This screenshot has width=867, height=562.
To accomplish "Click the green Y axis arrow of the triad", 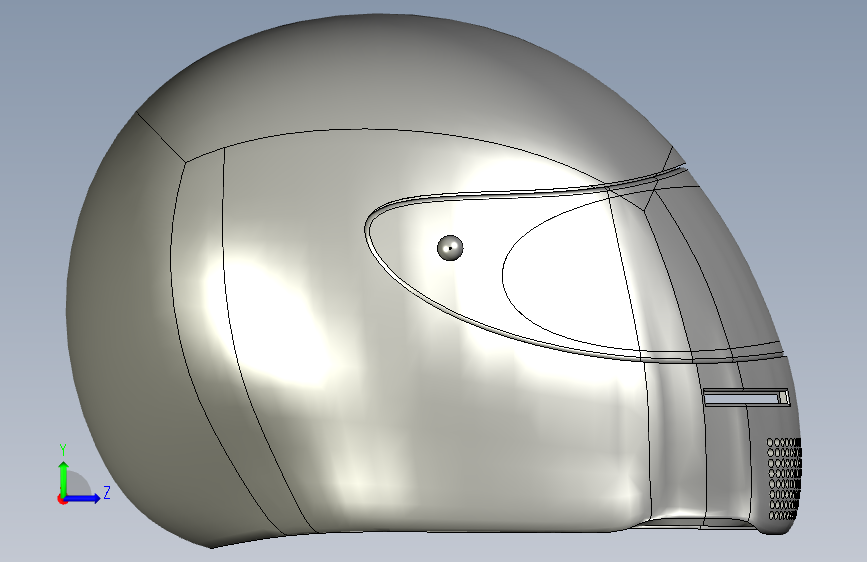I will 64,478.
